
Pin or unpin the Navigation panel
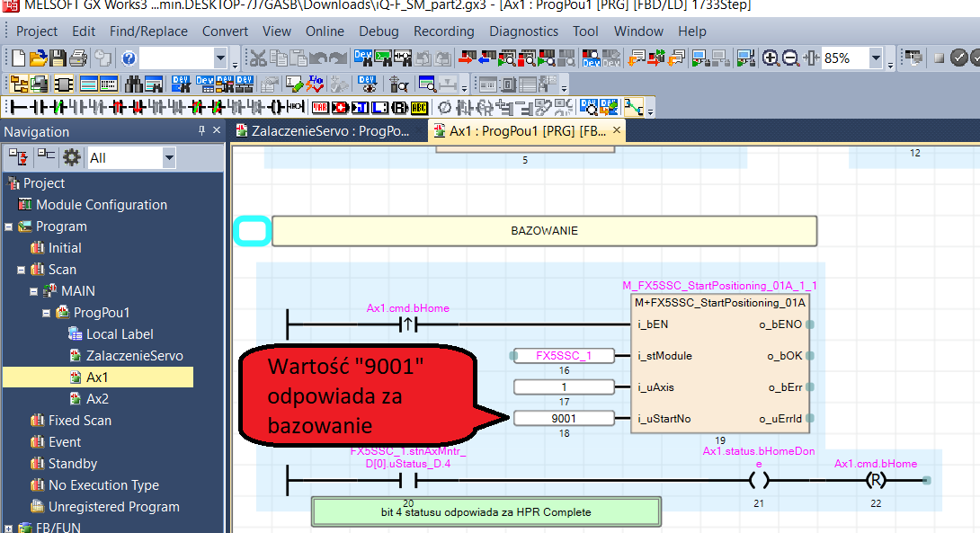click(201, 130)
